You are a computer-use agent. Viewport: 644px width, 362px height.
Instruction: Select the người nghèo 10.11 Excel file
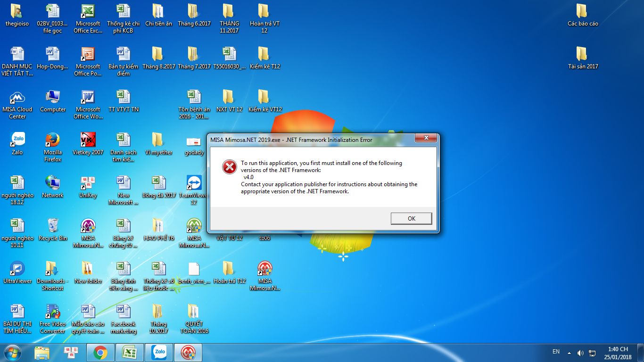[x=17, y=233]
